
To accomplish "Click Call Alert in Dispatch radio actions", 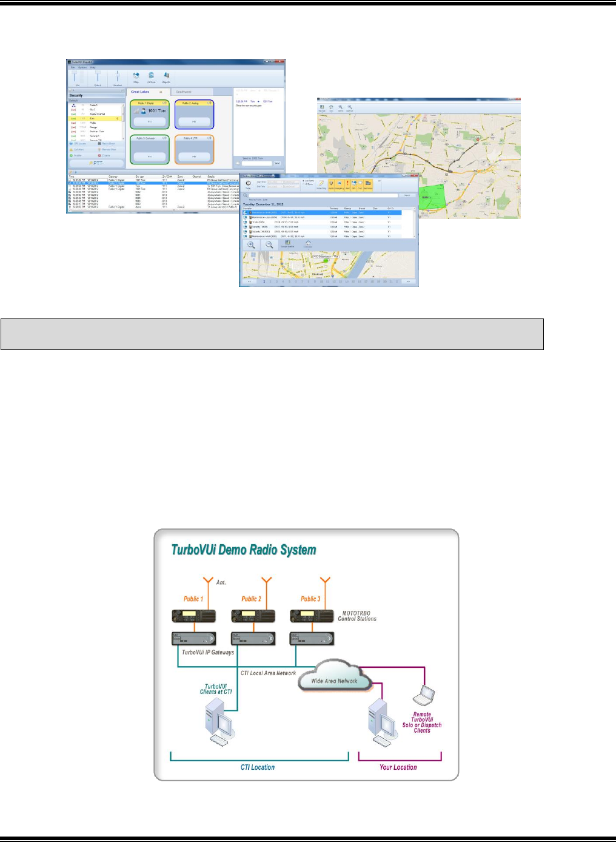I will (77, 150).
